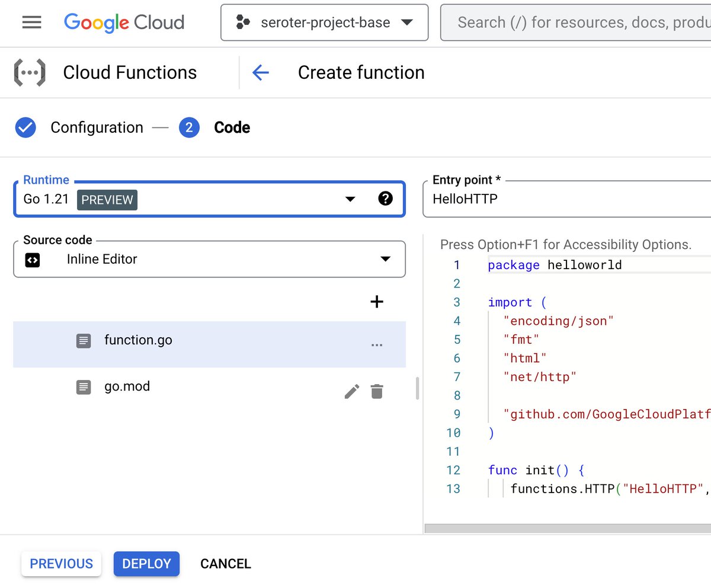Click the "github.com/GoogleCloudPlatf" import line
The height and width of the screenshot is (588, 711).
pos(607,414)
